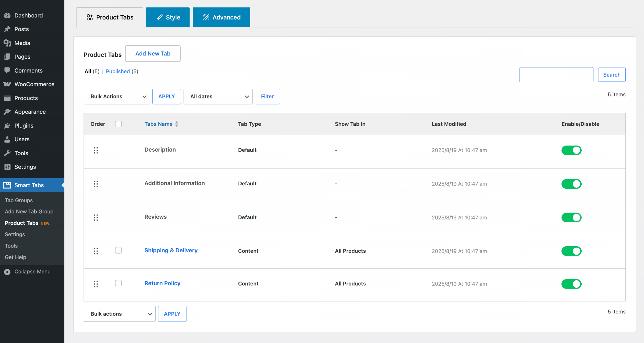Open the bottom Bulk actions dropdown

(x=119, y=314)
